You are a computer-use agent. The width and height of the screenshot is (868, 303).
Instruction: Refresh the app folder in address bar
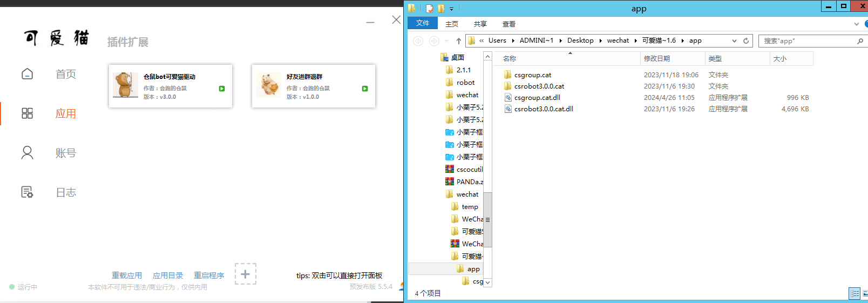[x=746, y=41]
